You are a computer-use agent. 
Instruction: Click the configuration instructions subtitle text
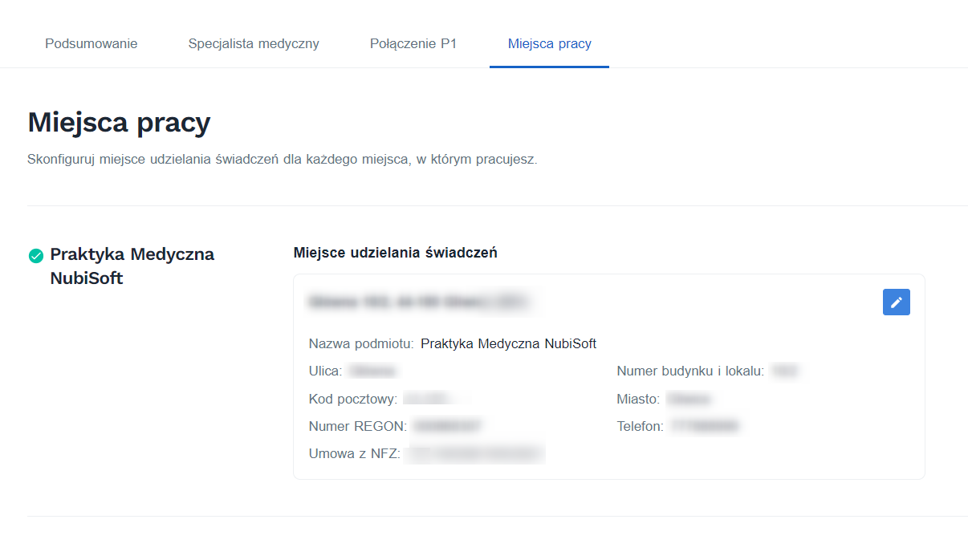click(x=283, y=159)
